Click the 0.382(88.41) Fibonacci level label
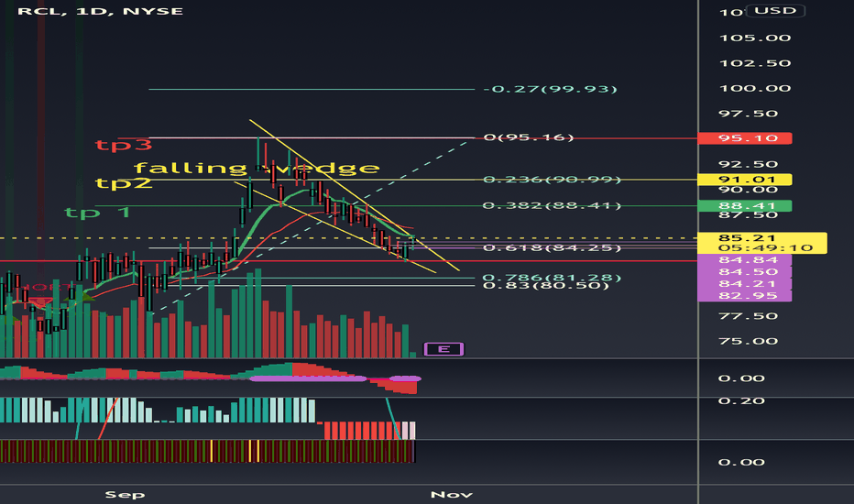The width and height of the screenshot is (854, 504). (x=552, y=205)
